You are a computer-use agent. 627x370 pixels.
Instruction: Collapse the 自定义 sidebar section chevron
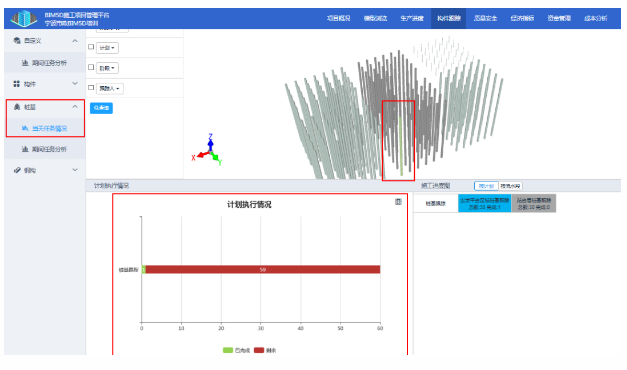click(x=75, y=41)
